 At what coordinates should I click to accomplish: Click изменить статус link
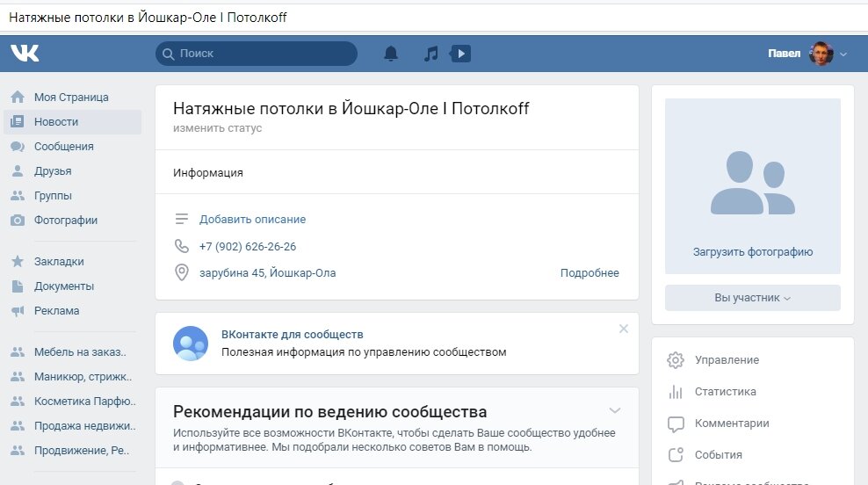click(217, 128)
